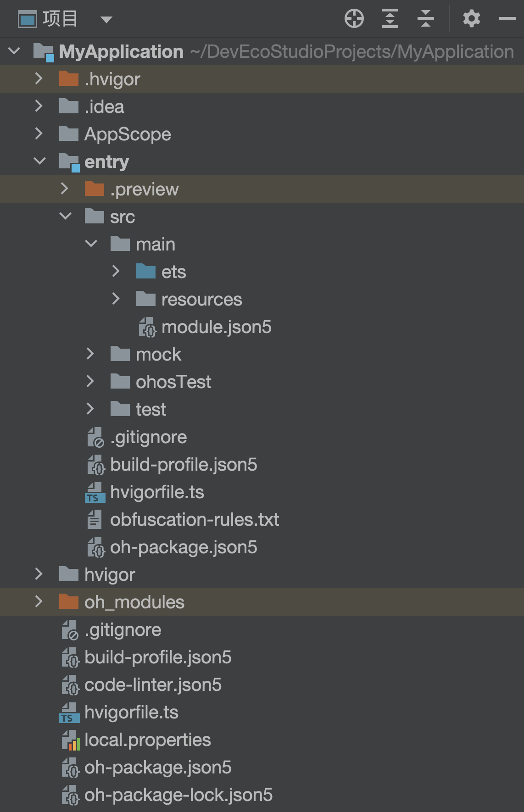Viewport: 524px width, 812px height.
Task: Expand the test folder chevron
Action: point(90,409)
